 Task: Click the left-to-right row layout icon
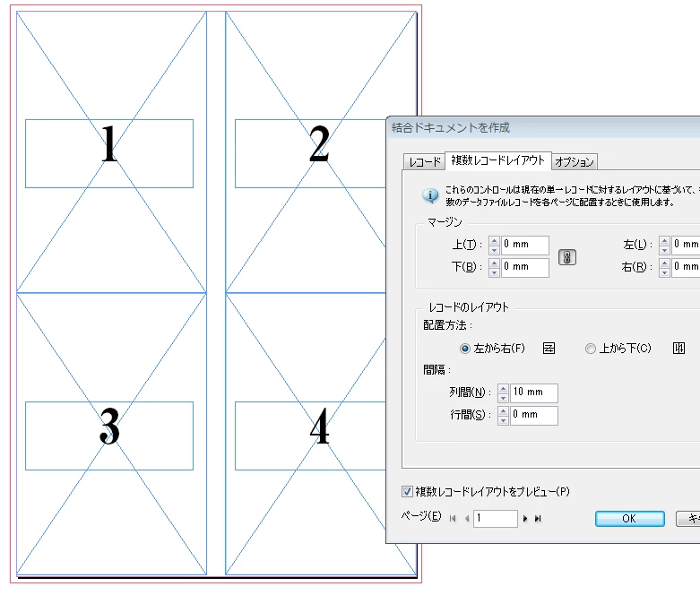tap(549, 349)
